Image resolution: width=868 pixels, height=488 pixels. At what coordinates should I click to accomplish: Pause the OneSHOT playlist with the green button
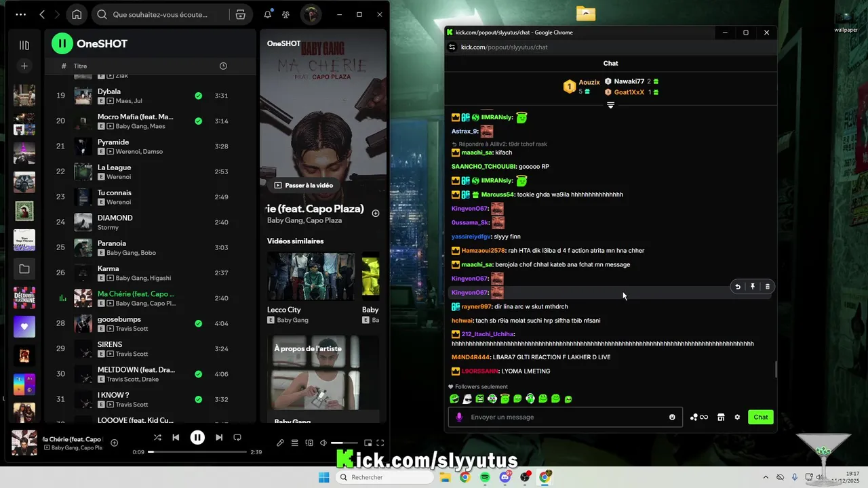62,43
